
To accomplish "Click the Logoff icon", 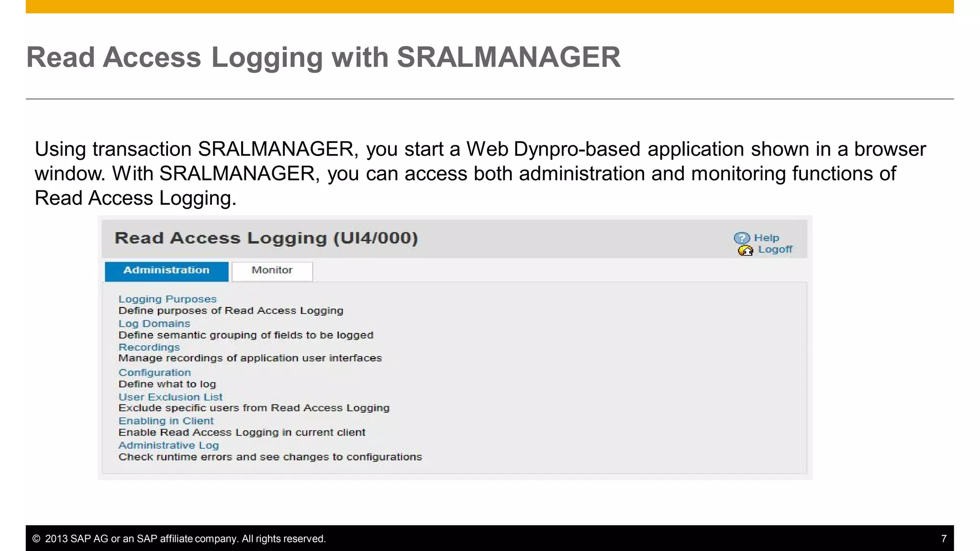I will (746, 250).
